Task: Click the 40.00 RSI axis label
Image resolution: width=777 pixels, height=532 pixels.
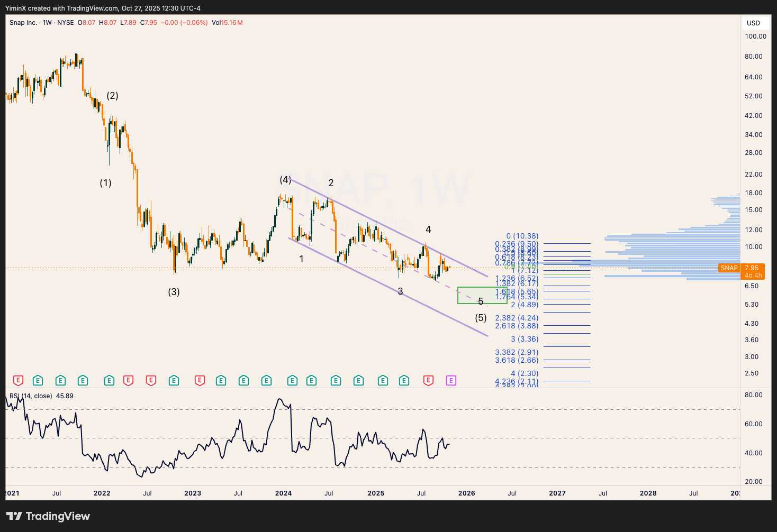Action: [754, 453]
